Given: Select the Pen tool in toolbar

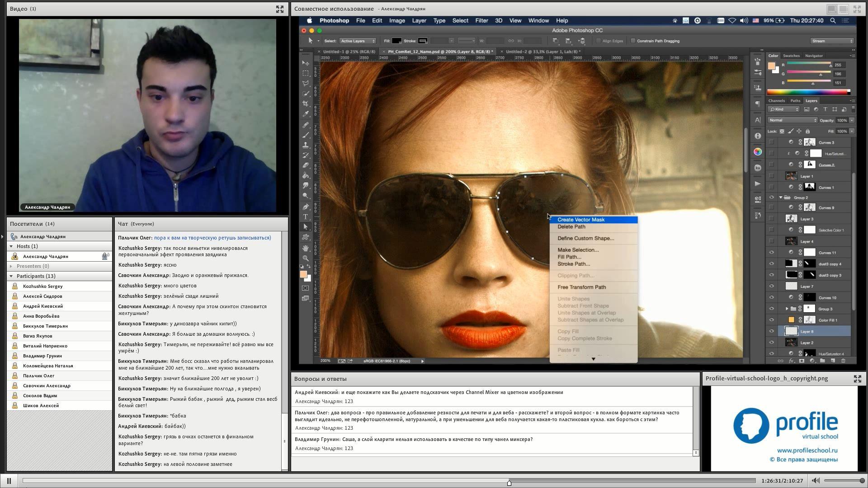Looking at the screenshot, I should pos(306,206).
